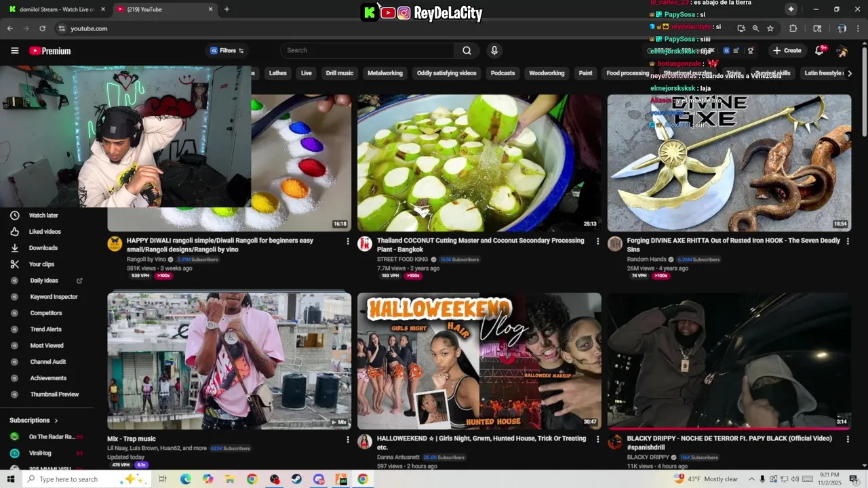Open the coconut cutting video thumbnail
The width and height of the screenshot is (868, 488).
[479, 163]
